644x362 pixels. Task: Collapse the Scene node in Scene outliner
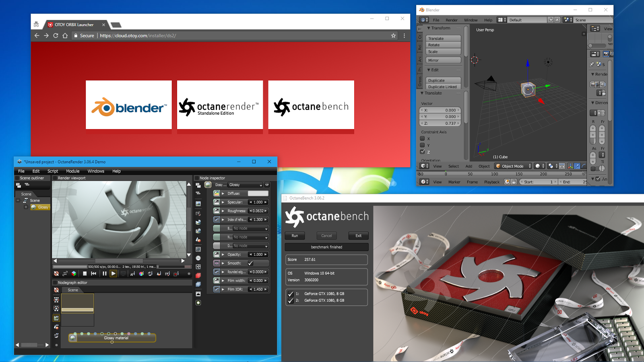pos(18,200)
